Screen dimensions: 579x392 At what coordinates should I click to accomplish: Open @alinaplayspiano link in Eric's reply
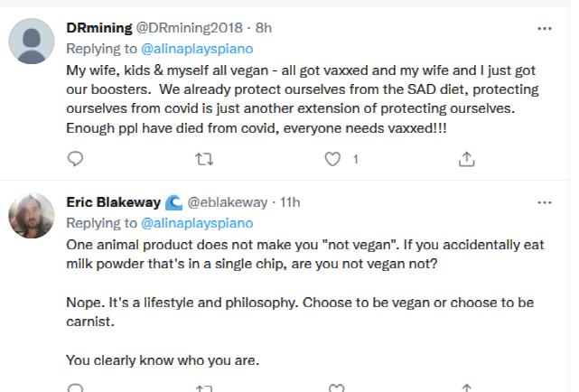197,222
